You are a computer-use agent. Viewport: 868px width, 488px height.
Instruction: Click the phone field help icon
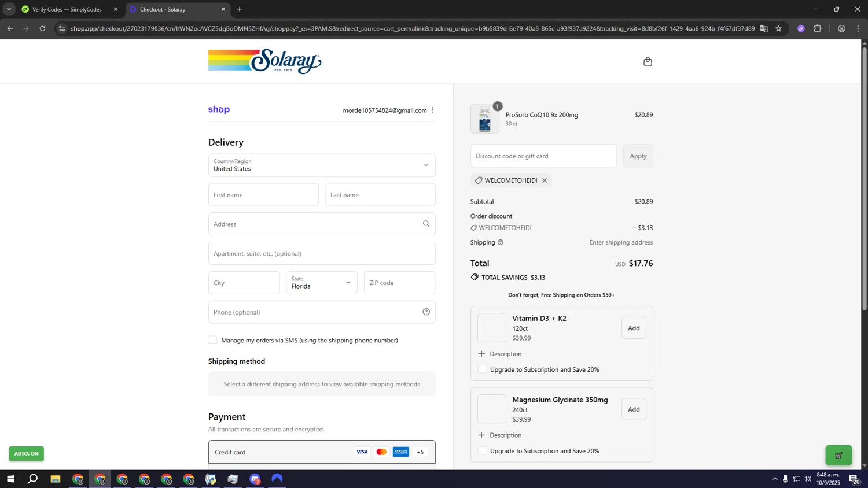click(426, 312)
